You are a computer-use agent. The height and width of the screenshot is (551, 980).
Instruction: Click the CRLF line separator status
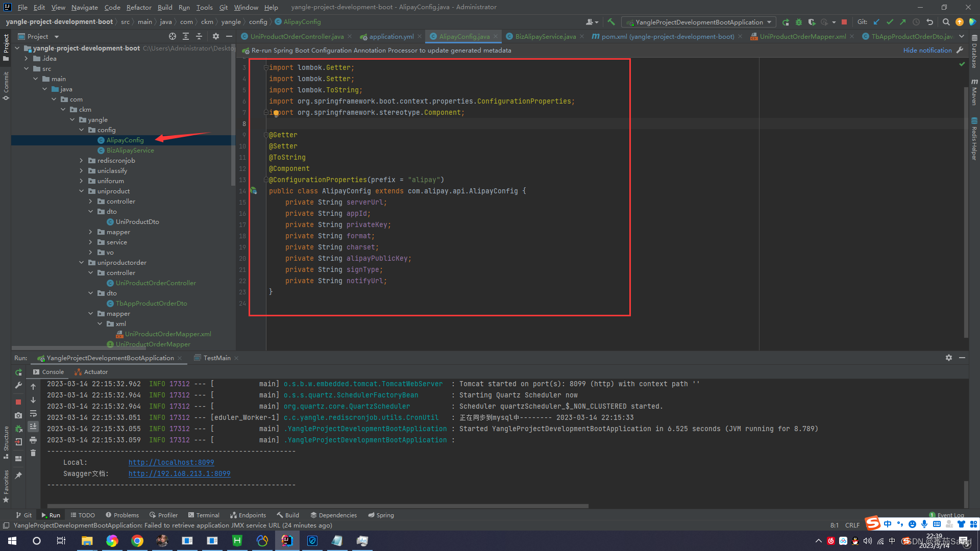tap(852, 525)
